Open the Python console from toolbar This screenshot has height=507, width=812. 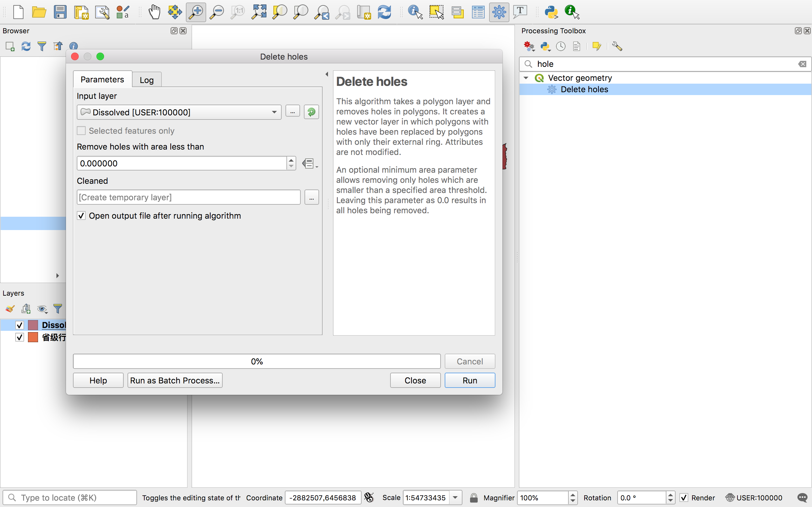(551, 12)
